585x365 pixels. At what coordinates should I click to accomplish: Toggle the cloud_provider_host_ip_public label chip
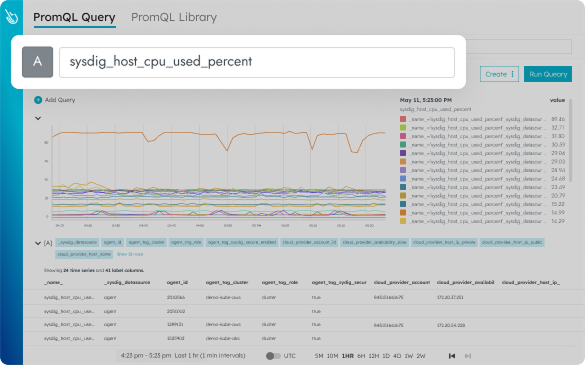click(x=512, y=243)
